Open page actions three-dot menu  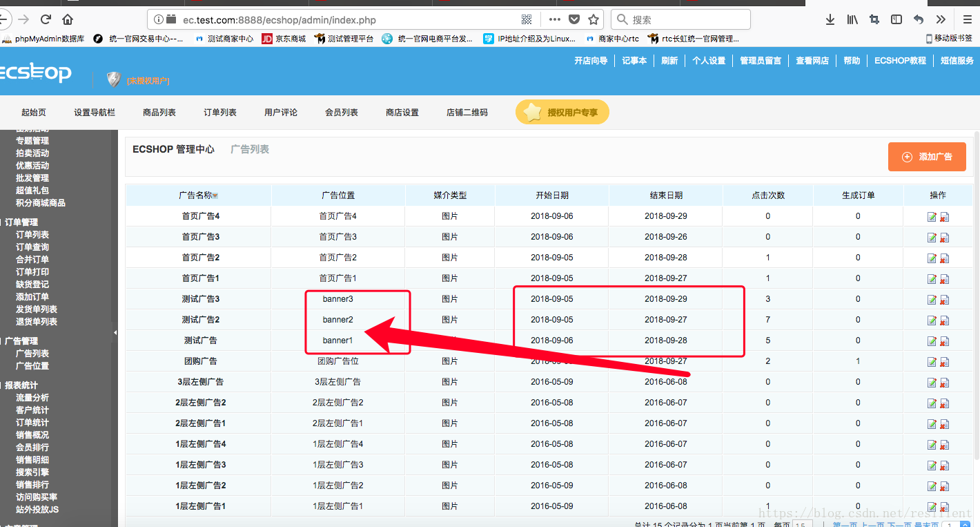click(x=554, y=19)
